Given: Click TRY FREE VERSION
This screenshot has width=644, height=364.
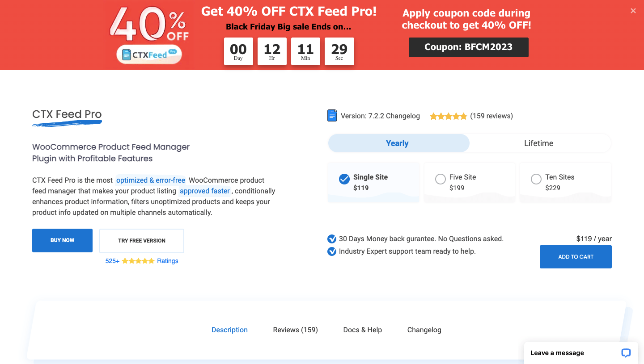Looking at the screenshot, I should (141, 241).
